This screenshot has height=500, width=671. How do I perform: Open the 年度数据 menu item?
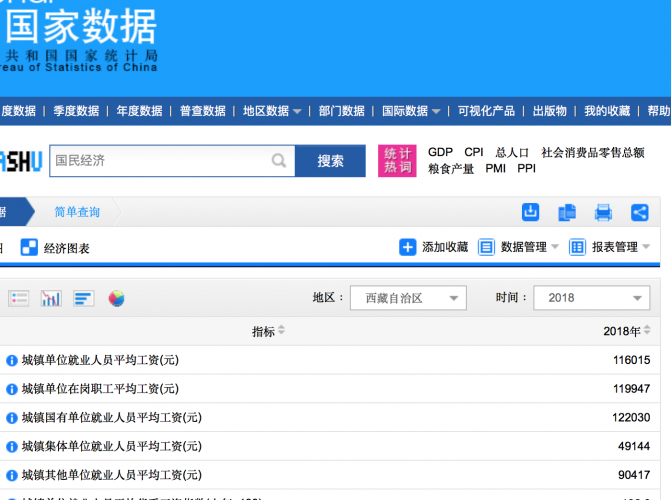[x=139, y=111]
